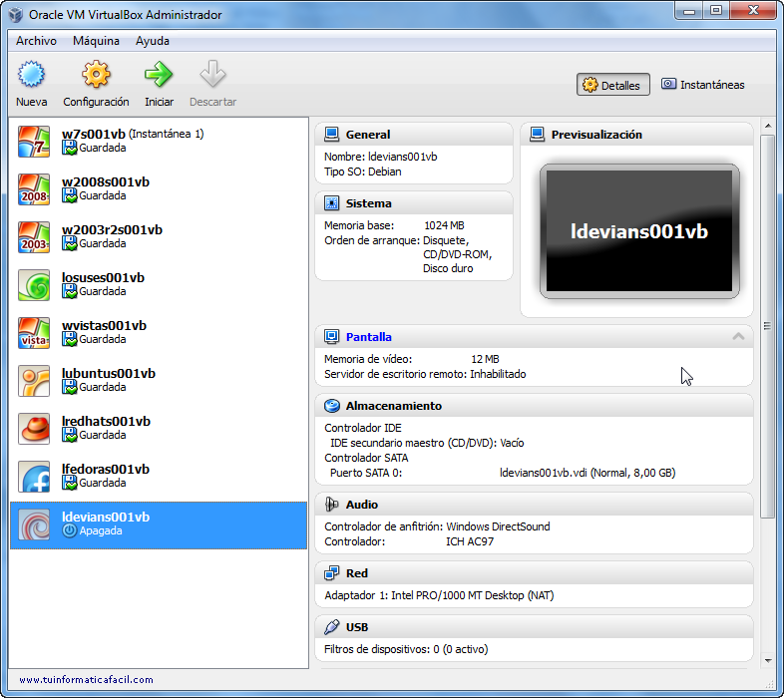Click the 'Disco duro' boot order entry
Screen dimensions: 784x698
click(x=448, y=268)
